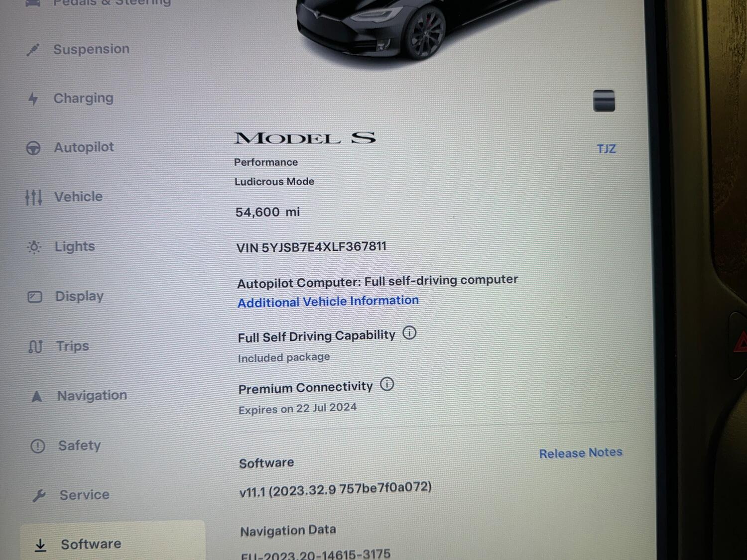Open the Safety settings menu

pos(80,446)
